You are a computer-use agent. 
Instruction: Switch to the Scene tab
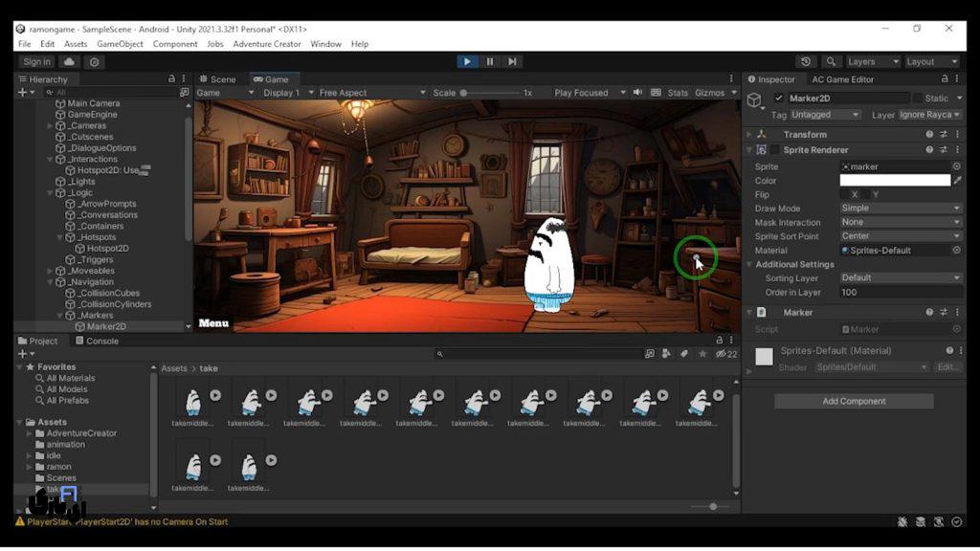click(218, 79)
